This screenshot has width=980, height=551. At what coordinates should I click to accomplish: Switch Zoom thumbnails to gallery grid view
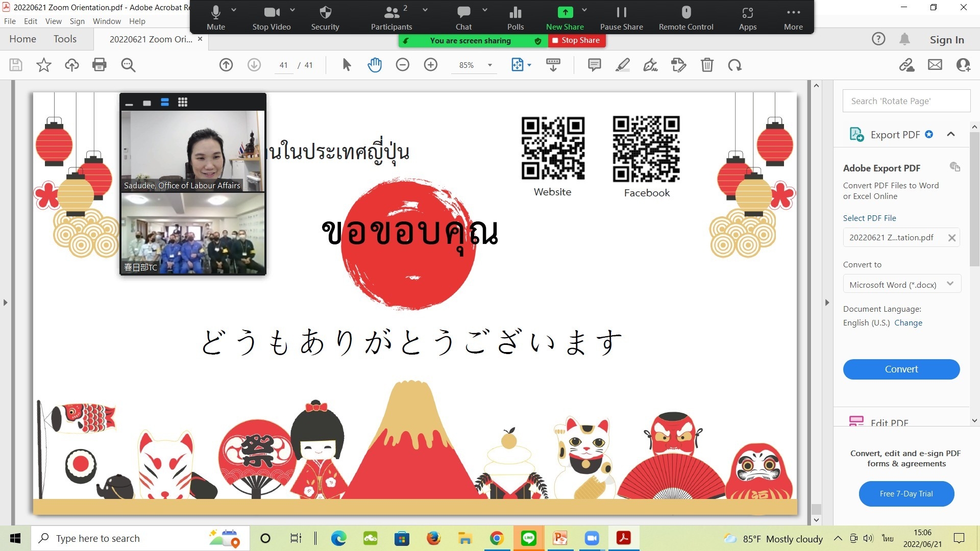(183, 102)
